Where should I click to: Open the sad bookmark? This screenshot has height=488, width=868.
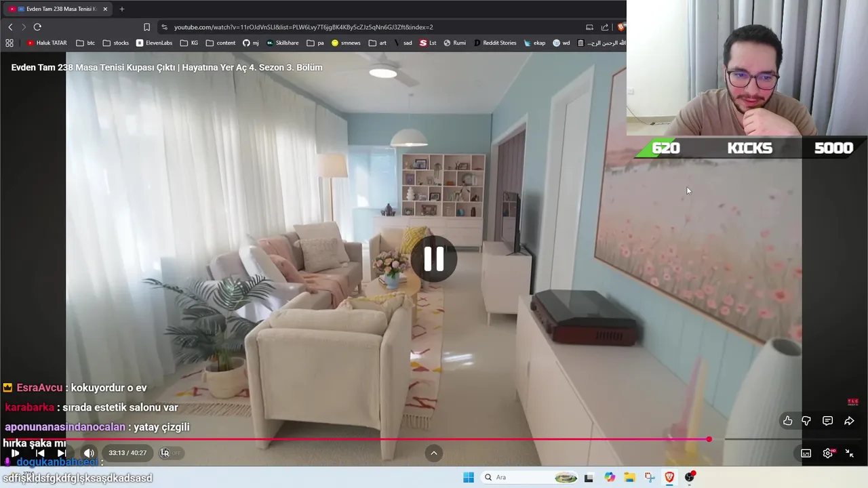pyautogui.click(x=403, y=43)
